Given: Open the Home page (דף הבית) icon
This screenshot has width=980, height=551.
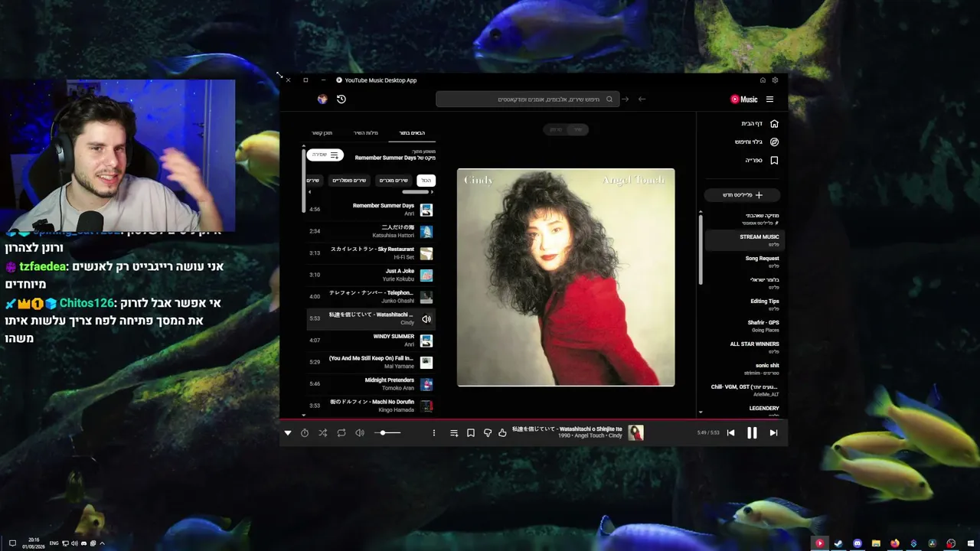Looking at the screenshot, I should point(774,123).
